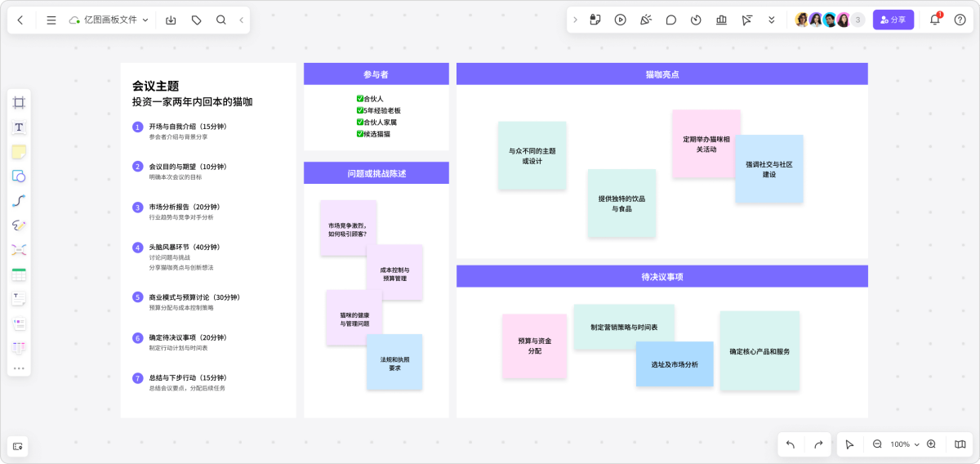Expand the 亿图画板文件 file name dropdown
The image size is (980, 464).
click(x=145, y=20)
